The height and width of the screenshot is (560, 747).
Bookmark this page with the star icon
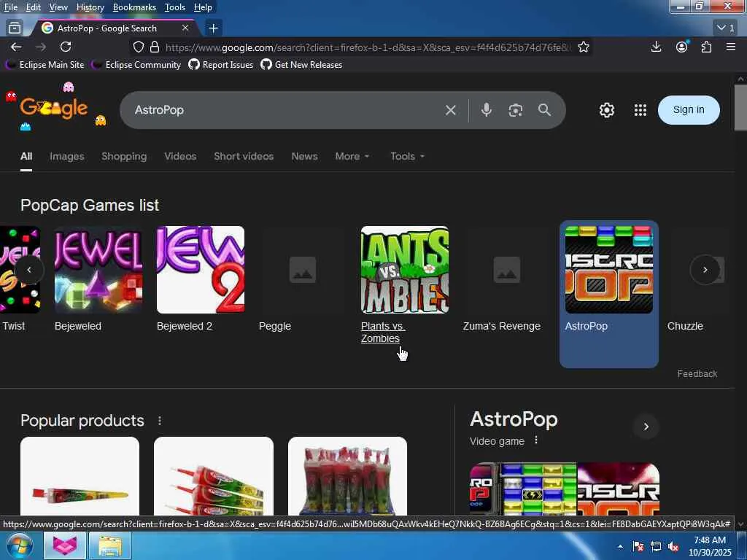point(584,47)
